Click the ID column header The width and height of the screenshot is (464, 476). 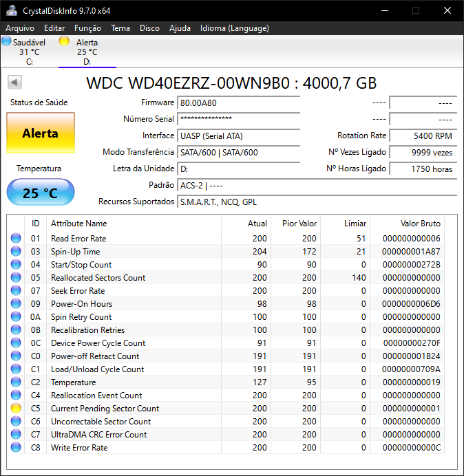click(36, 224)
